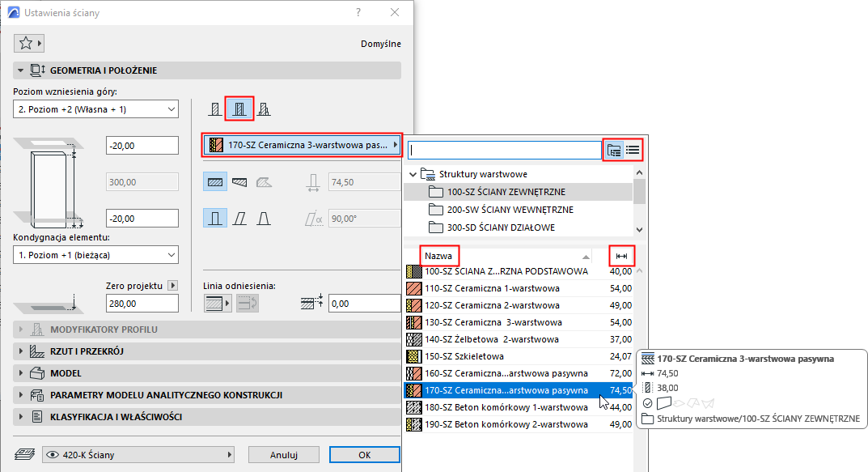The height and width of the screenshot is (472, 868).
Task: Confirm settings with OK button
Action: click(x=364, y=455)
